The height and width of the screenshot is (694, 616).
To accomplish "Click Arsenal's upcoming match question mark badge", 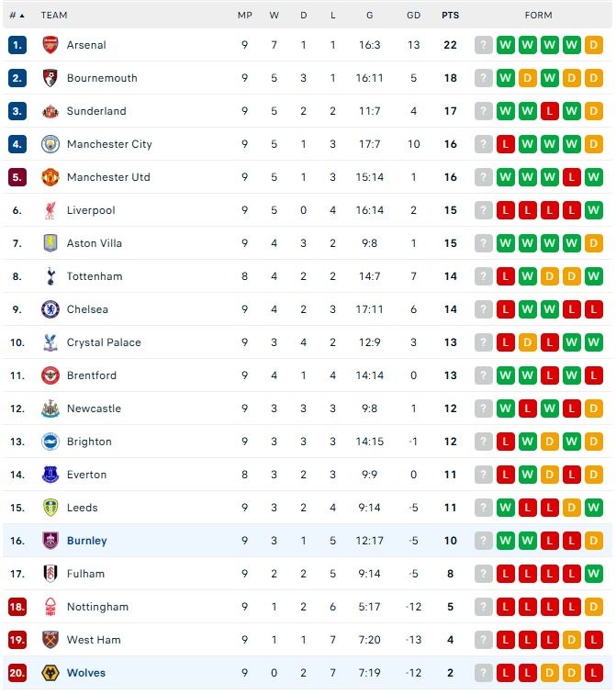I will pos(484,45).
